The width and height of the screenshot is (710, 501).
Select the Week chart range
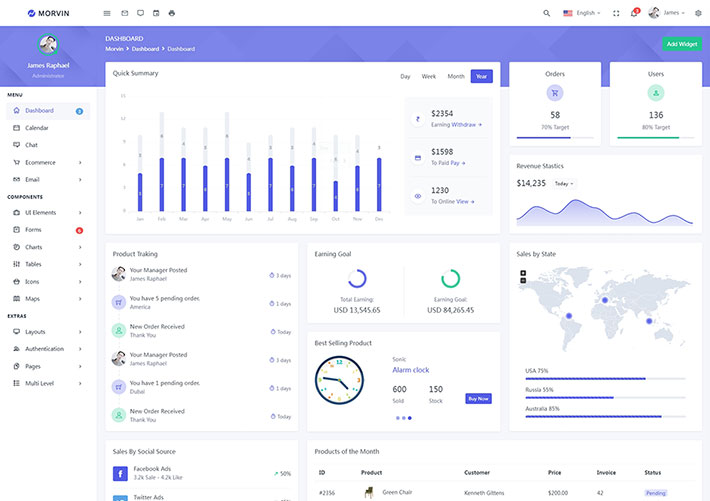click(x=428, y=76)
